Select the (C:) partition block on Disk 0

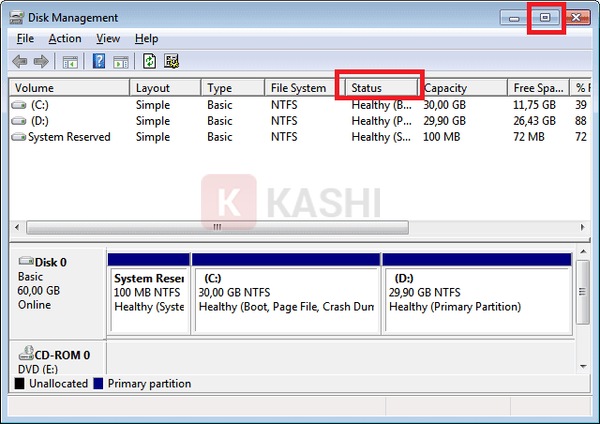click(x=285, y=293)
